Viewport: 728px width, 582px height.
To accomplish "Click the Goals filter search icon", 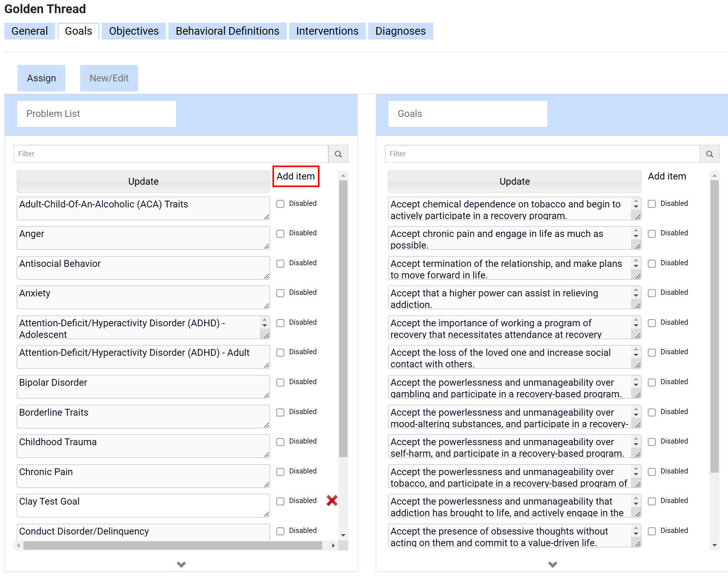I will [709, 154].
